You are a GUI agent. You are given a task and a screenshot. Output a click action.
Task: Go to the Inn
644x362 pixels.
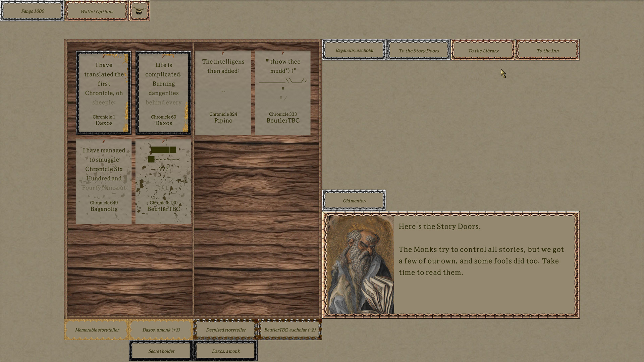[x=547, y=50]
